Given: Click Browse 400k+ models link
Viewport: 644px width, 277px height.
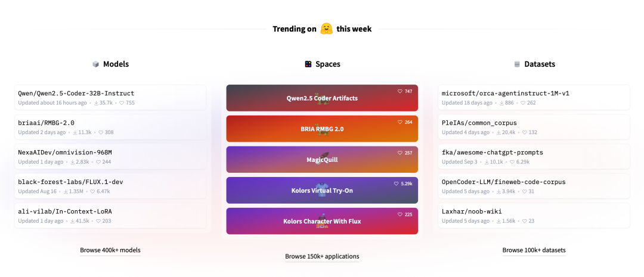Looking at the screenshot, I should (110, 250).
